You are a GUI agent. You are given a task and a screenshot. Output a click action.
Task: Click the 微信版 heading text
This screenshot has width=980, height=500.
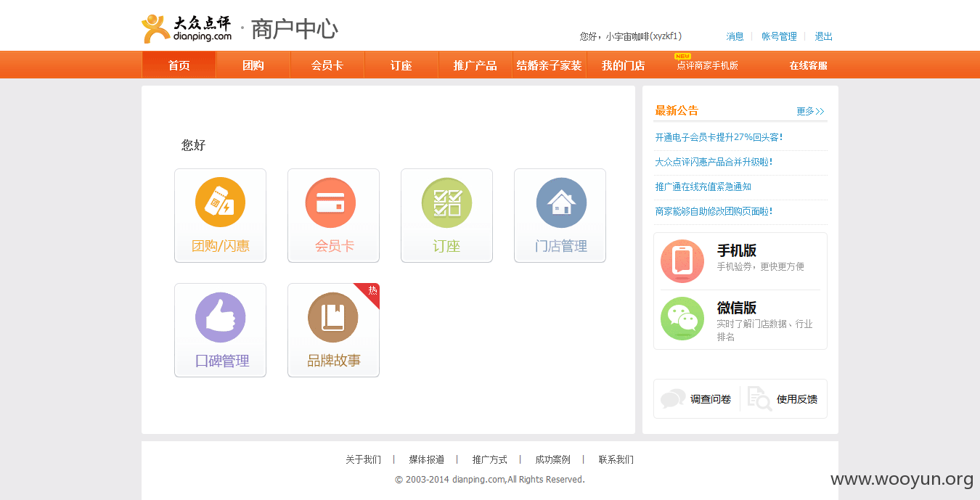click(x=737, y=308)
